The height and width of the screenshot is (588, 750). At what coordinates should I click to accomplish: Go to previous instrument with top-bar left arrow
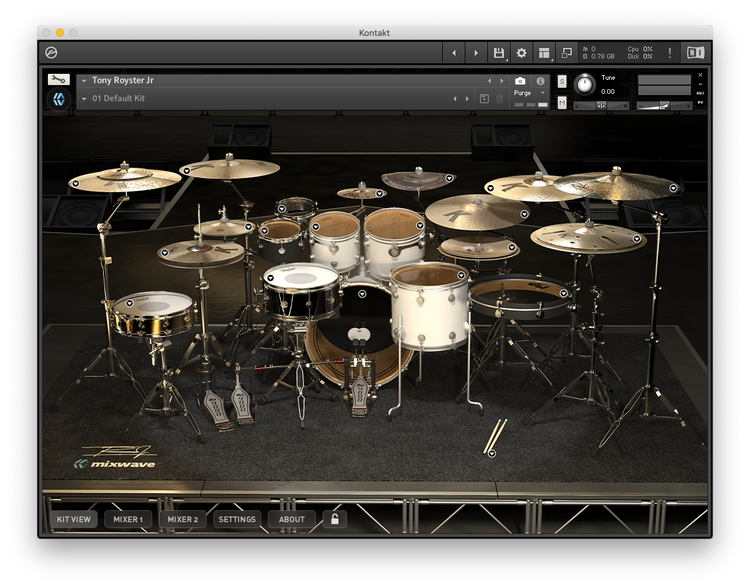coord(454,53)
